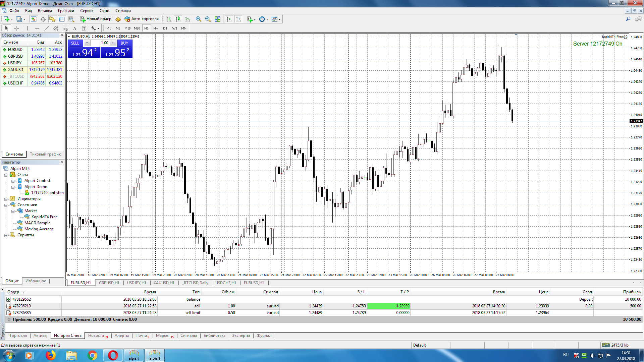Toggle the Navigator window star-folder icon
Viewport: 644px width, 362px height.
point(52,19)
